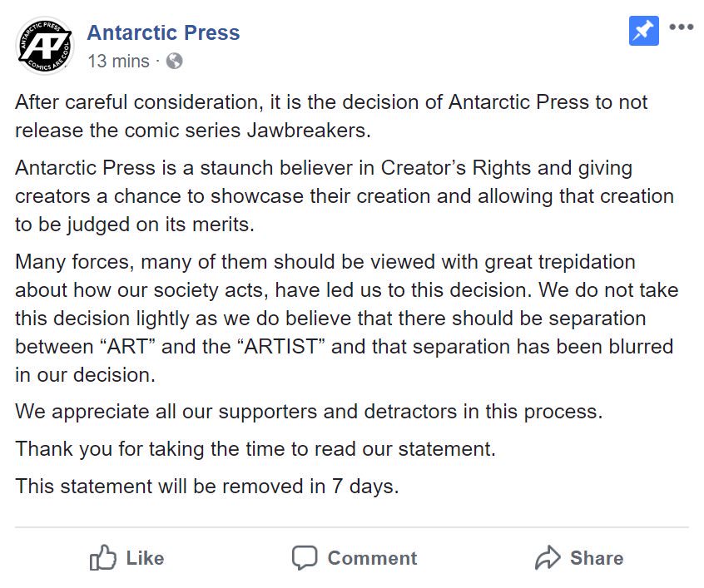Visit the Antarctic Press page name link
The height and width of the screenshot is (588, 704).
click(163, 32)
